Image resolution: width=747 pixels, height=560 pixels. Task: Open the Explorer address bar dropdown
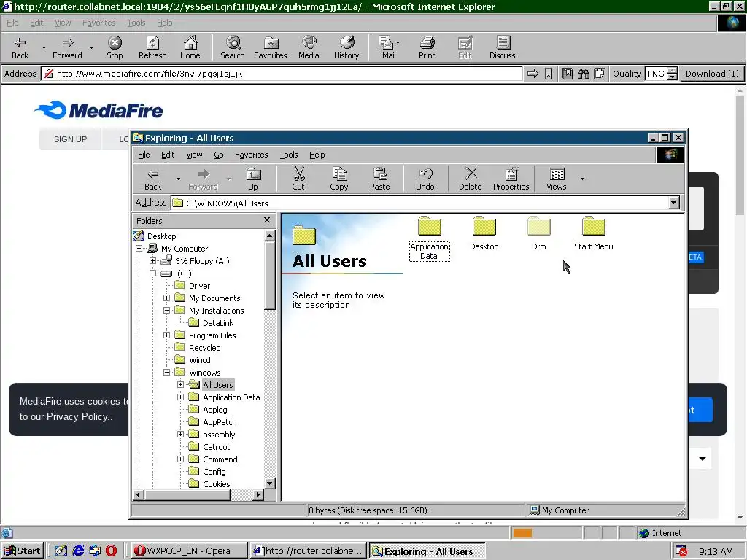[x=673, y=203]
